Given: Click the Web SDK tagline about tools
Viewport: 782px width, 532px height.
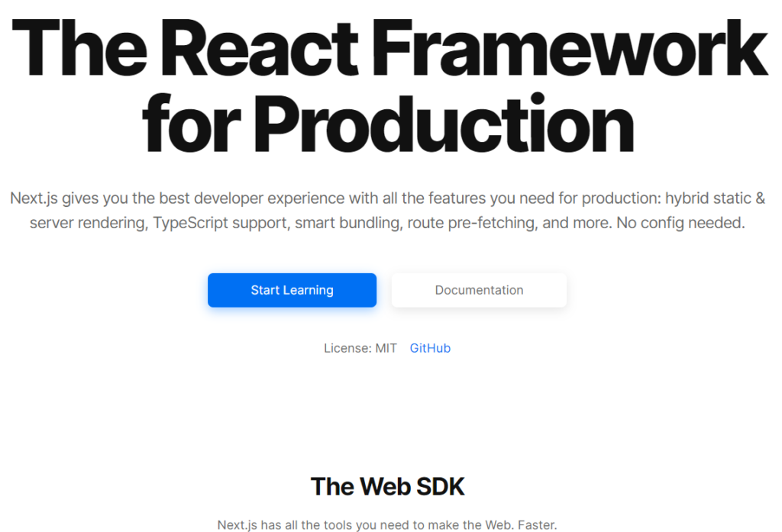Looking at the screenshot, I should (387, 524).
